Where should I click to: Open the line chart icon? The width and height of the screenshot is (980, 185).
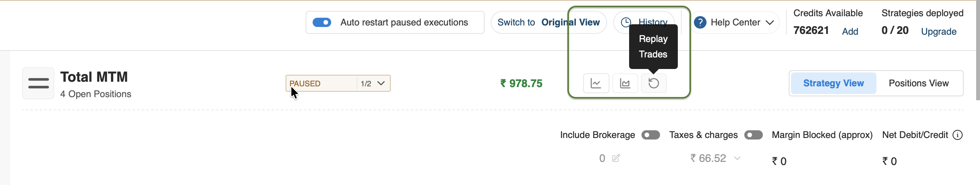click(x=596, y=83)
